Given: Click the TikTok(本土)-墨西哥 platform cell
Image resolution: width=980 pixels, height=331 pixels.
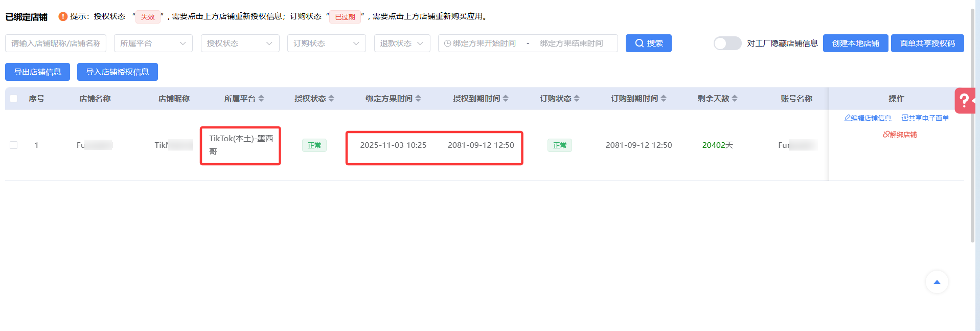Looking at the screenshot, I should point(241,145).
